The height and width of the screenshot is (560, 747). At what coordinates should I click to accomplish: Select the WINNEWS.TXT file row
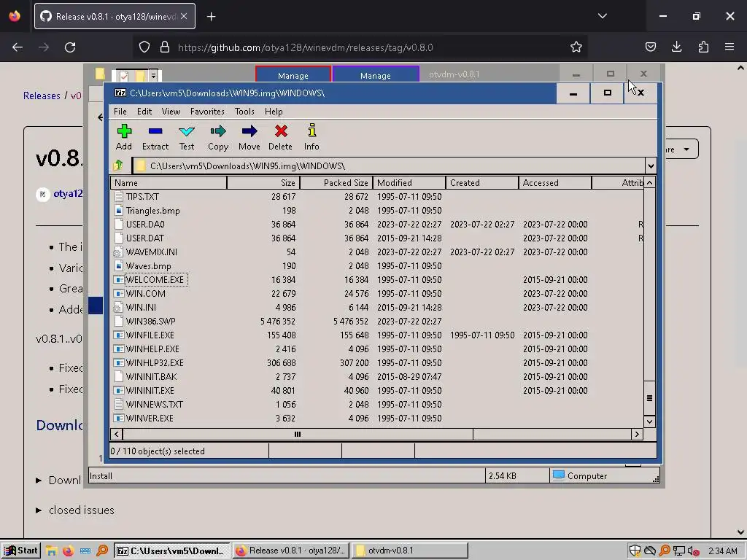377,404
